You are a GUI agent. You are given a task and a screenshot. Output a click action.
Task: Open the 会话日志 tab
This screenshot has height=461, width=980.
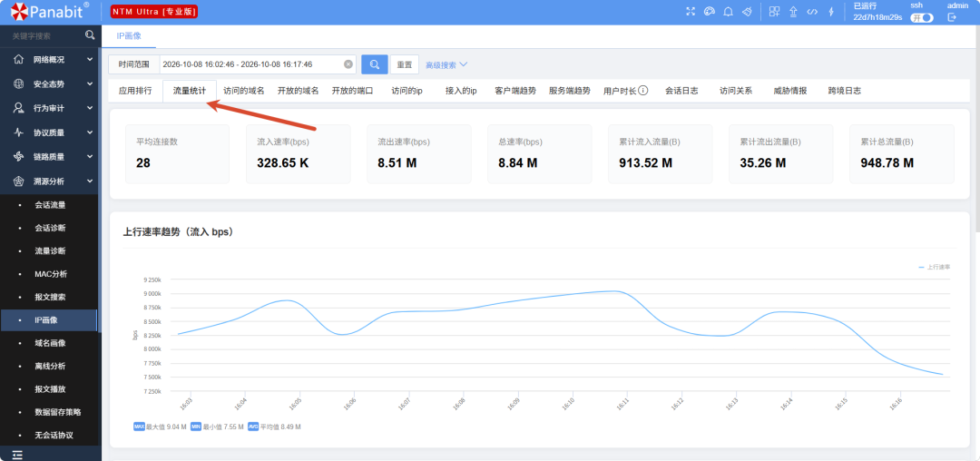click(x=681, y=91)
